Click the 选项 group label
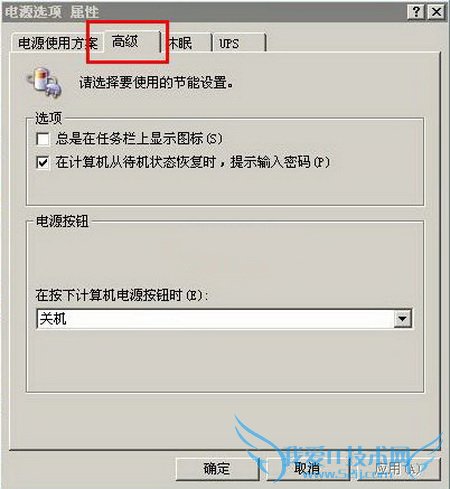 tap(49, 118)
